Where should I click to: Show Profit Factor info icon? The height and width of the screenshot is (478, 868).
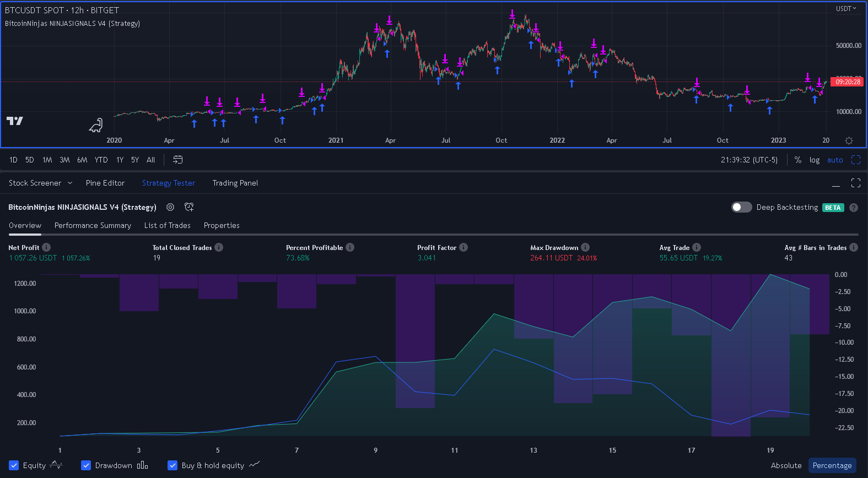463,247
